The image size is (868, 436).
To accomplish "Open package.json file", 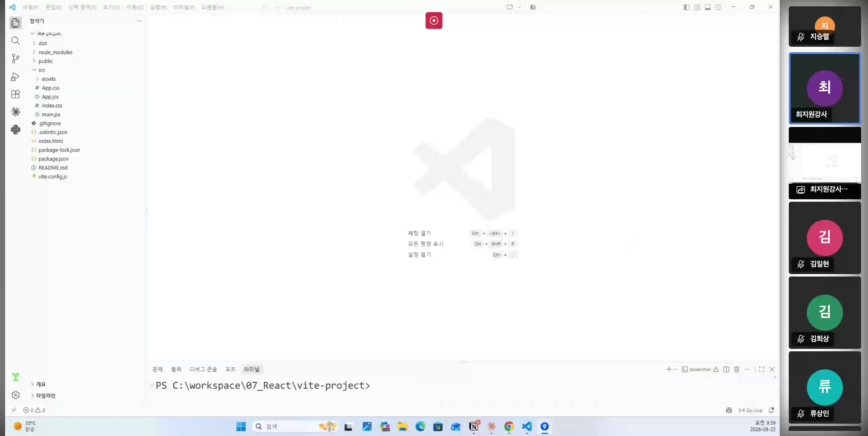I will (53, 159).
